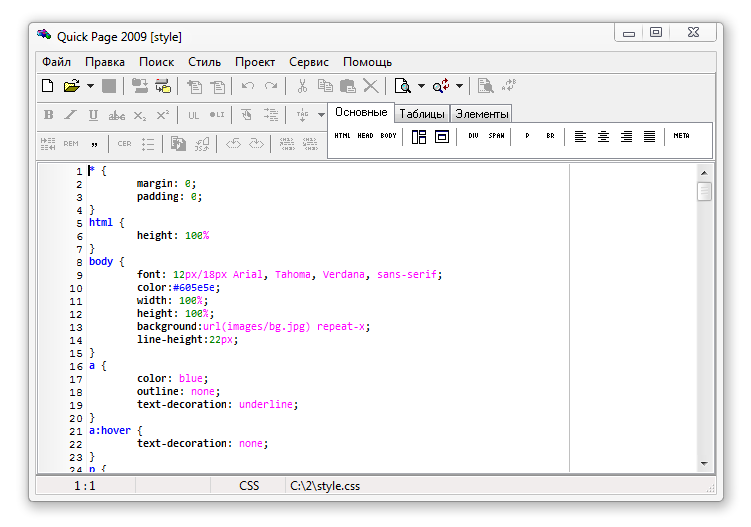Expand the TAG dropdown arrow
This screenshot has width=751, height=527.
coord(321,115)
